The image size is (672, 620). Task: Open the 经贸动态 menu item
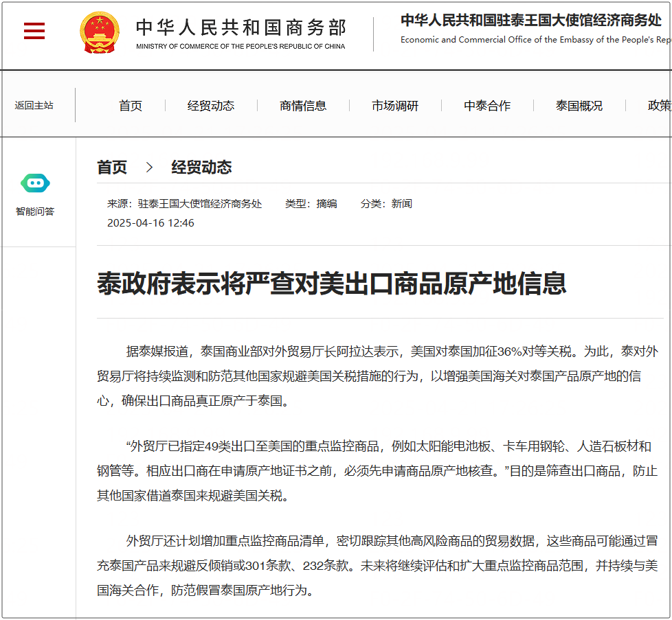[x=211, y=105]
